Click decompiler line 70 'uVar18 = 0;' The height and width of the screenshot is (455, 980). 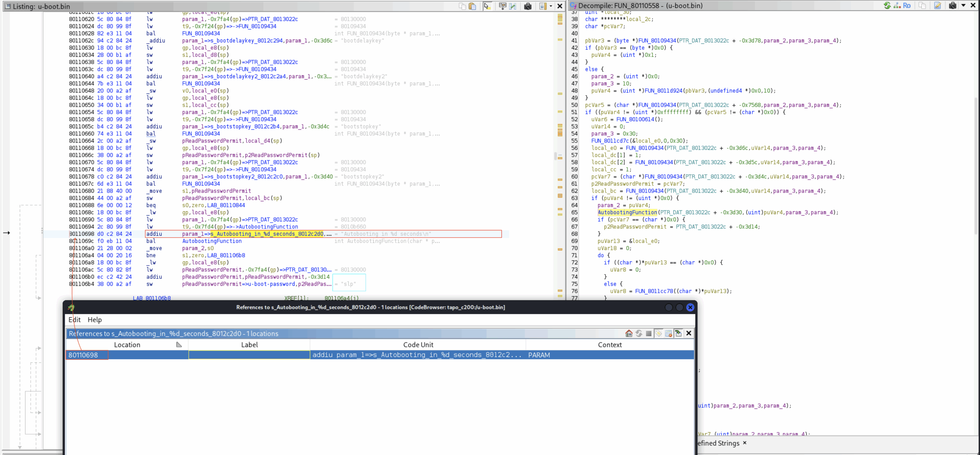tap(614, 248)
